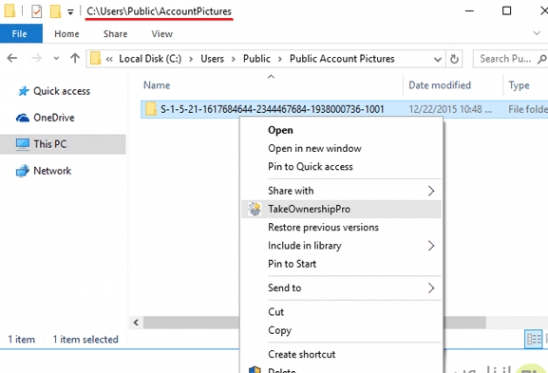This screenshot has height=373, width=548.
Task: Click Public in the breadcrumb path
Action: coord(257,59)
